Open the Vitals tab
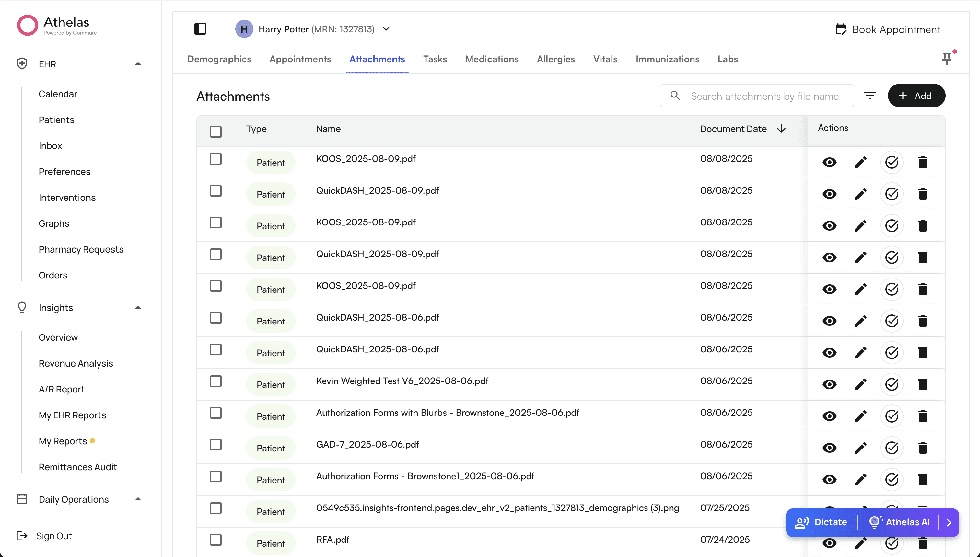 pyautogui.click(x=605, y=59)
